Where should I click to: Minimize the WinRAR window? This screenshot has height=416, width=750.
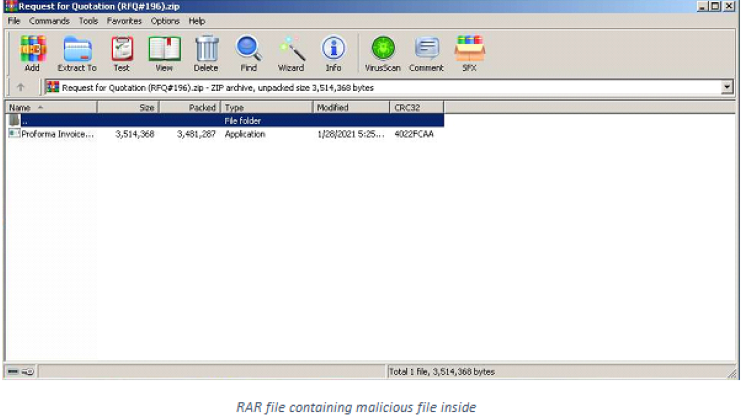pyautogui.click(x=702, y=6)
